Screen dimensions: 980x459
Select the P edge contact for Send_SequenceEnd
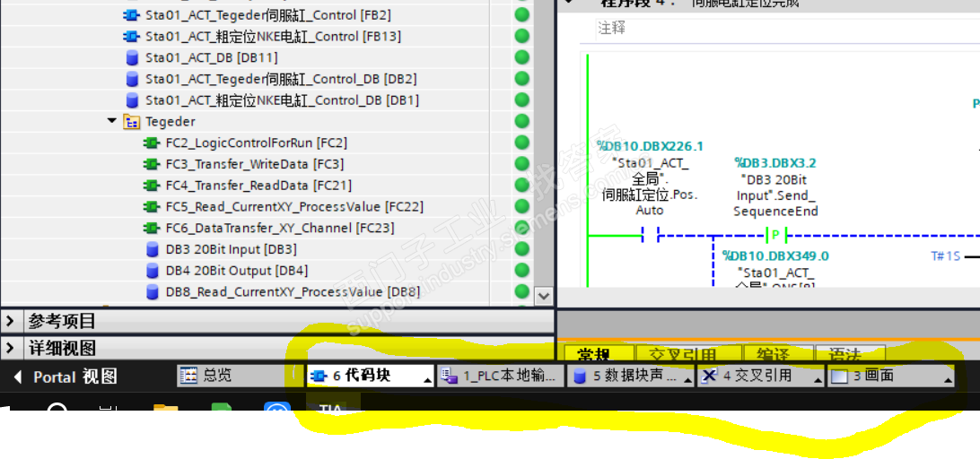point(775,236)
